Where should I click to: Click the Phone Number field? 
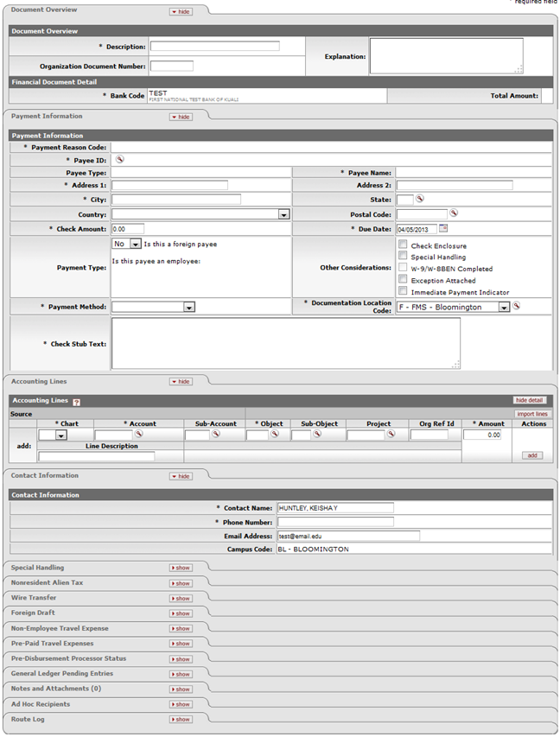pos(335,522)
